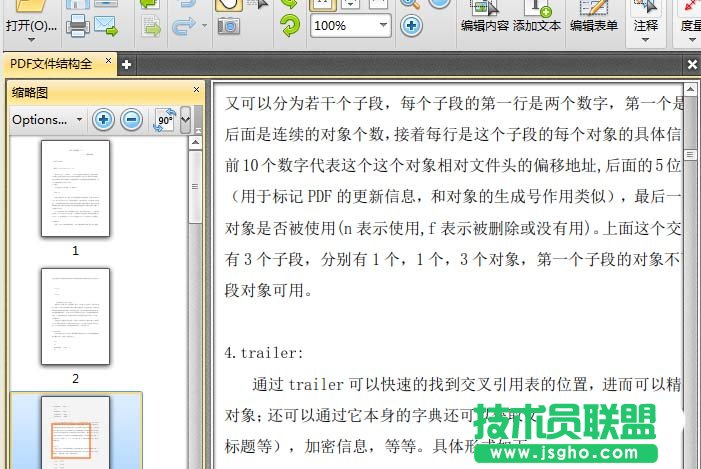Click the heading "4. trailer:"
Image resolution: width=701 pixels, height=469 pixels.
264,353
